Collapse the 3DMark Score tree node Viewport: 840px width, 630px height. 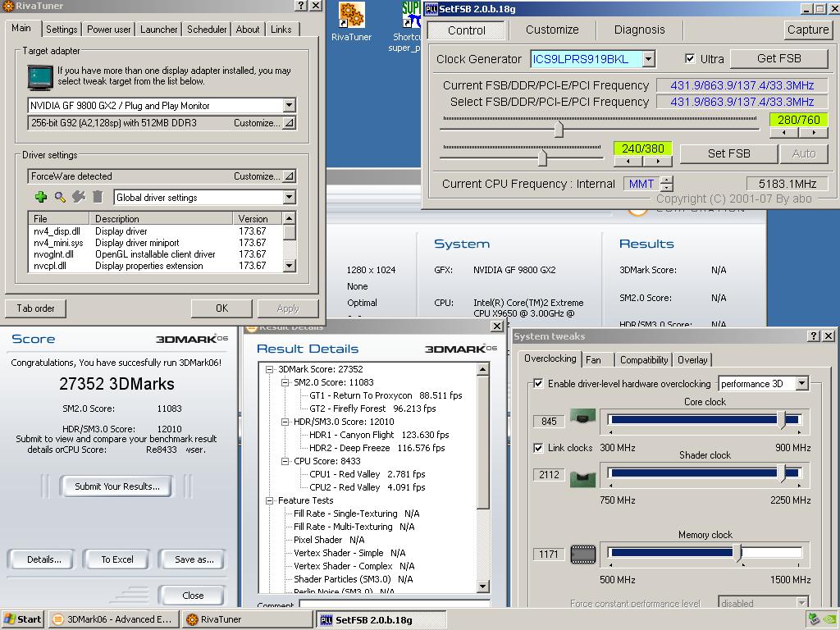(x=269, y=369)
